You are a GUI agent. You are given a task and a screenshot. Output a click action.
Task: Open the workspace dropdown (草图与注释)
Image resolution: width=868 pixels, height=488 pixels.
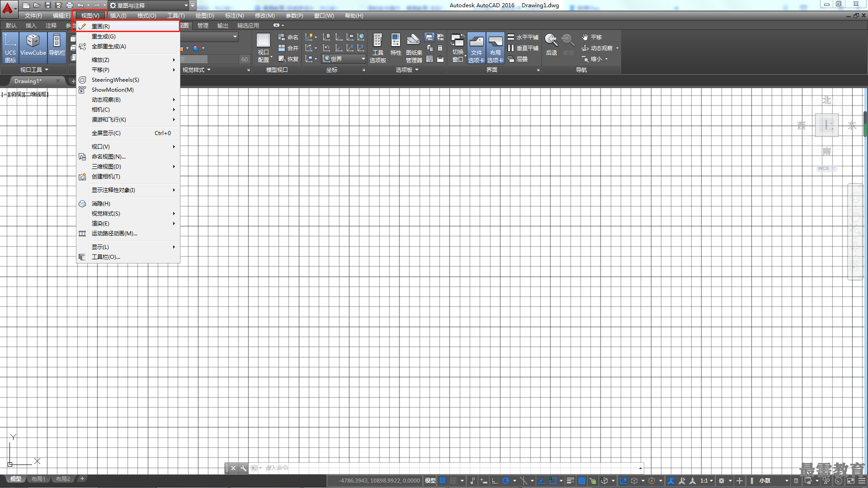click(x=149, y=5)
